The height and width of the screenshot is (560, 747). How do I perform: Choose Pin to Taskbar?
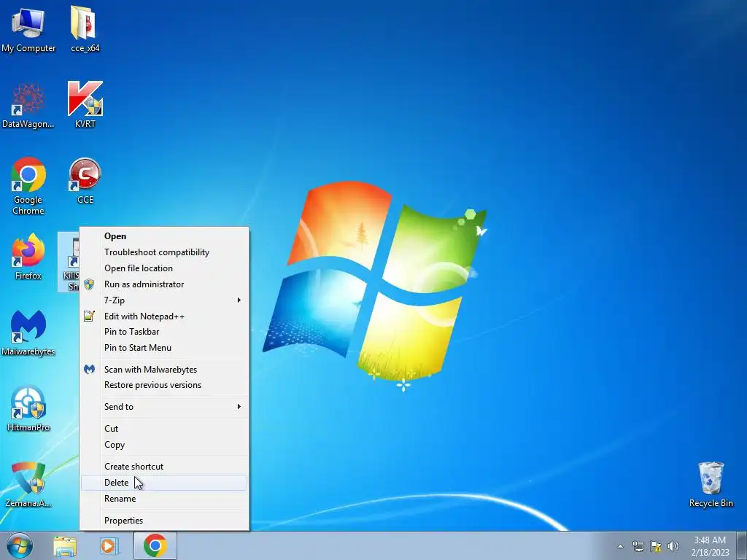click(x=164, y=332)
